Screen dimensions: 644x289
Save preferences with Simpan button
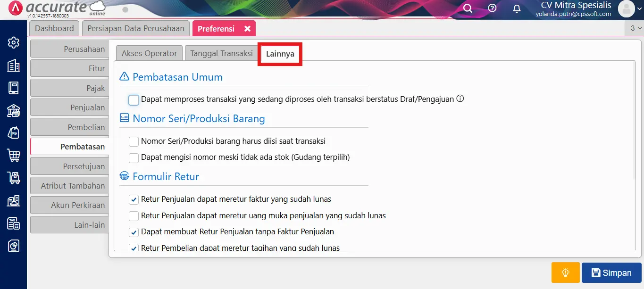point(611,272)
